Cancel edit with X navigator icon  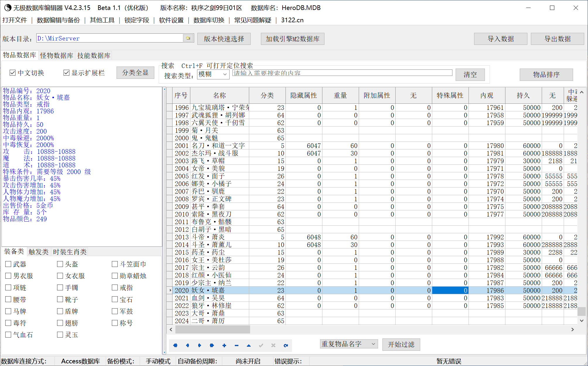[x=273, y=345]
